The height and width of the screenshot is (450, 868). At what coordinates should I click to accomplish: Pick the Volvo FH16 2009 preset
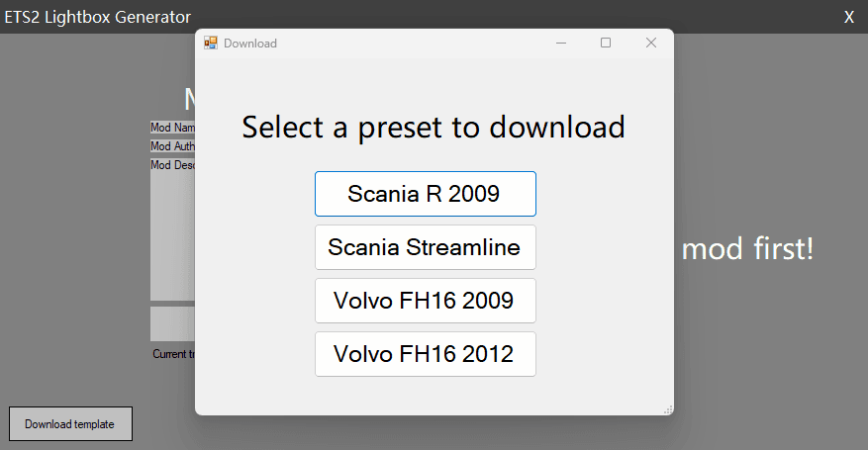coord(426,301)
